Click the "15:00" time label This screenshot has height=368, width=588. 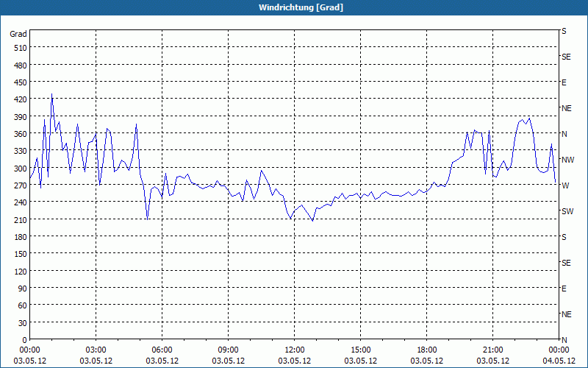(x=361, y=350)
